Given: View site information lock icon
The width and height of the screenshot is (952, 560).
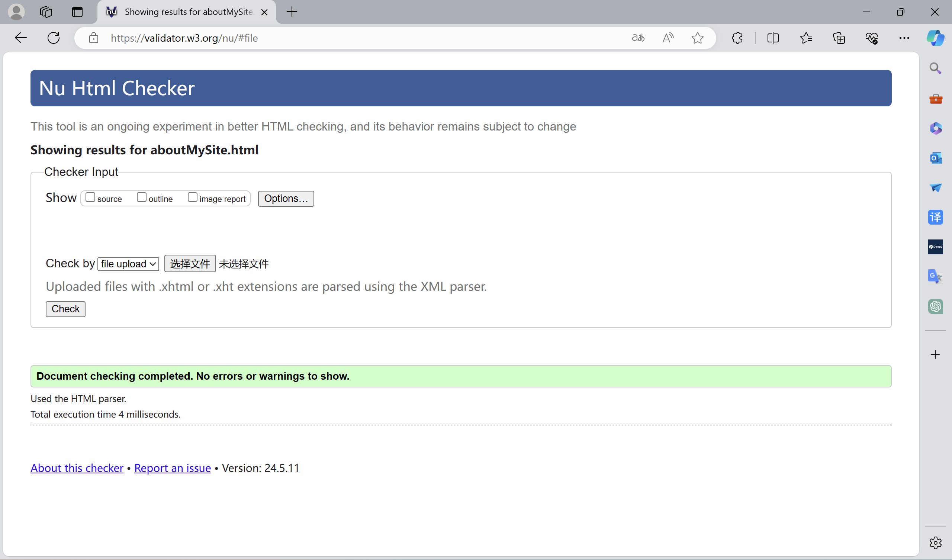Looking at the screenshot, I should (x=94, y=38).
